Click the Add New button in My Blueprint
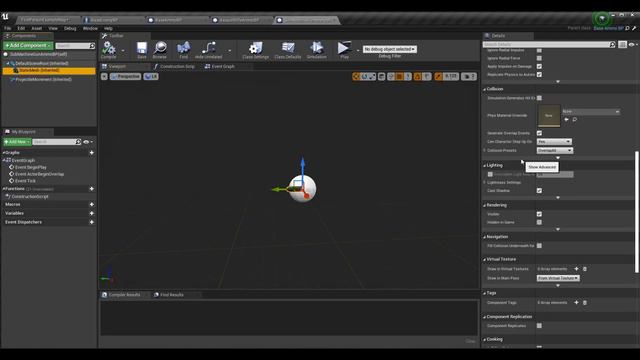The width and height of the screenshot is (640, 360). click(17, 142)
